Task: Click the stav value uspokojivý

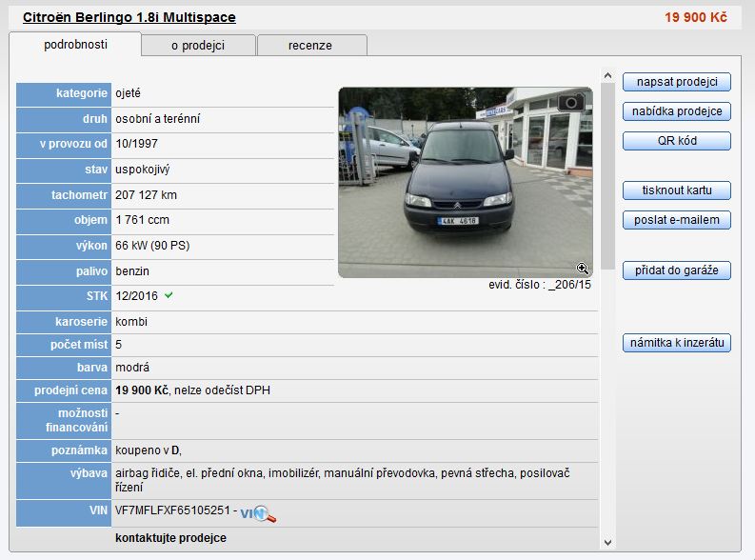Action: coord(142,170)
